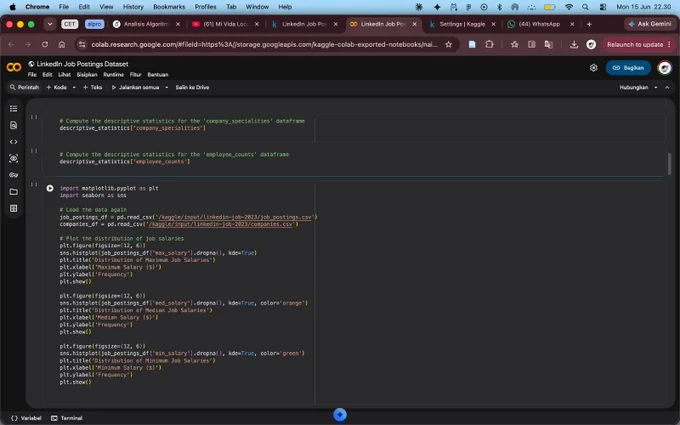Image resolution: width=680 pixels, height=425 pixels.
Task: Open macOS Control Center
Action: point(603,7)
